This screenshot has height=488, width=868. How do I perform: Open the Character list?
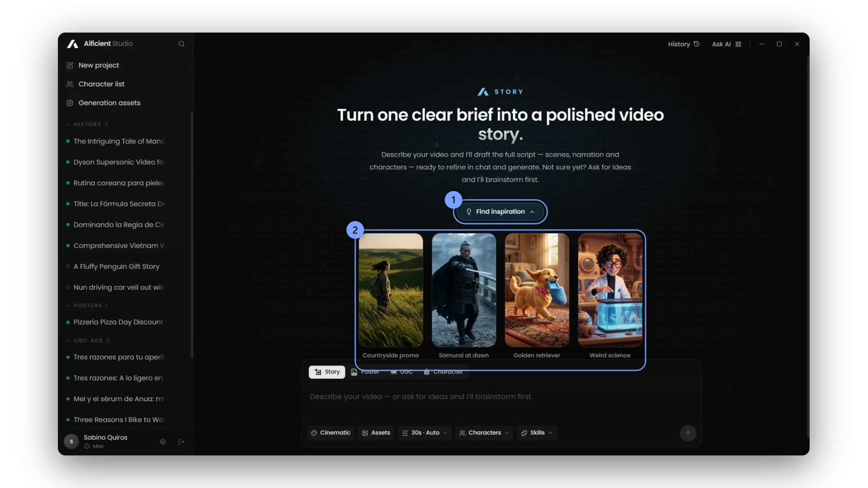click(x=101, y=84)
